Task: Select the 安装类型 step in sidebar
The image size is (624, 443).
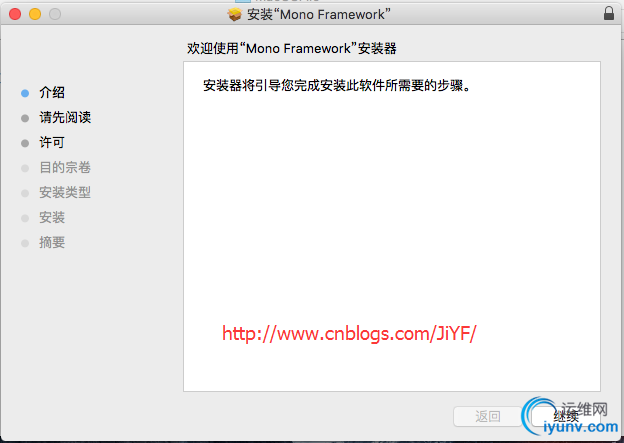Action: point(65,193)
